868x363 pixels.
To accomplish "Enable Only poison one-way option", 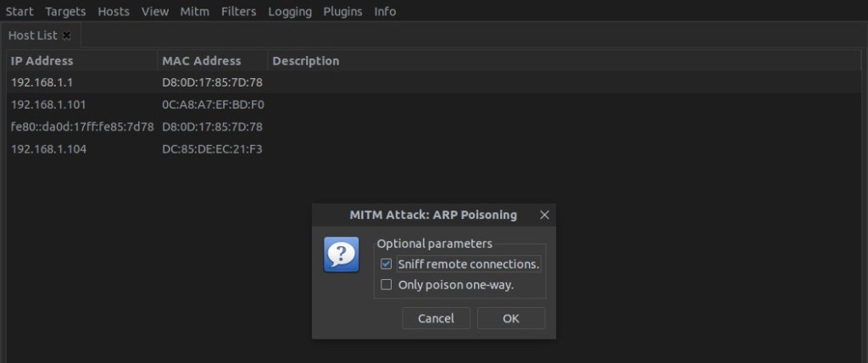I will click(387, 285).
